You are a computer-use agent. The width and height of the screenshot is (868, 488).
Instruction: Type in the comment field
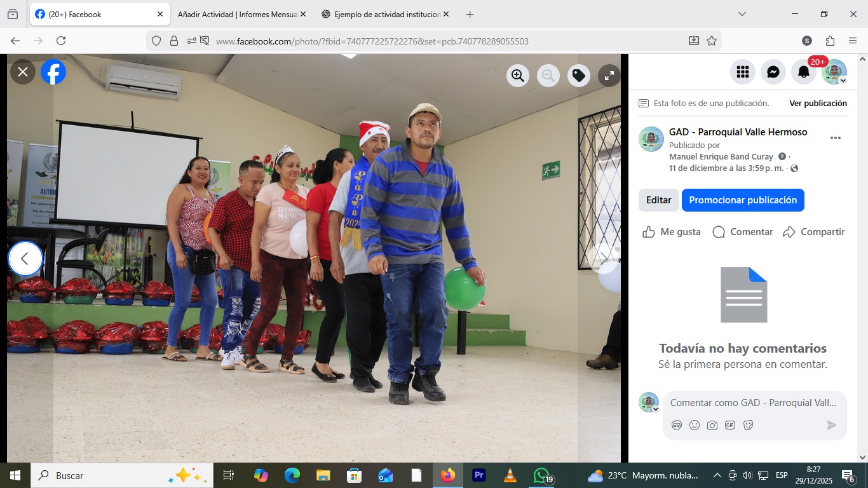pyautogui.click(x=753, y=403)
